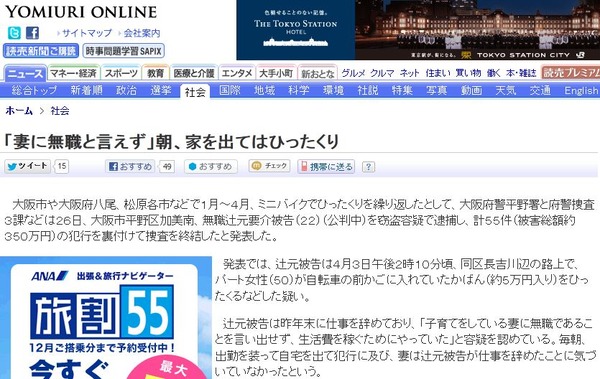600x379 pixels.
Task: Go to 政治 in sub navigation
Action: pos(126,90)
